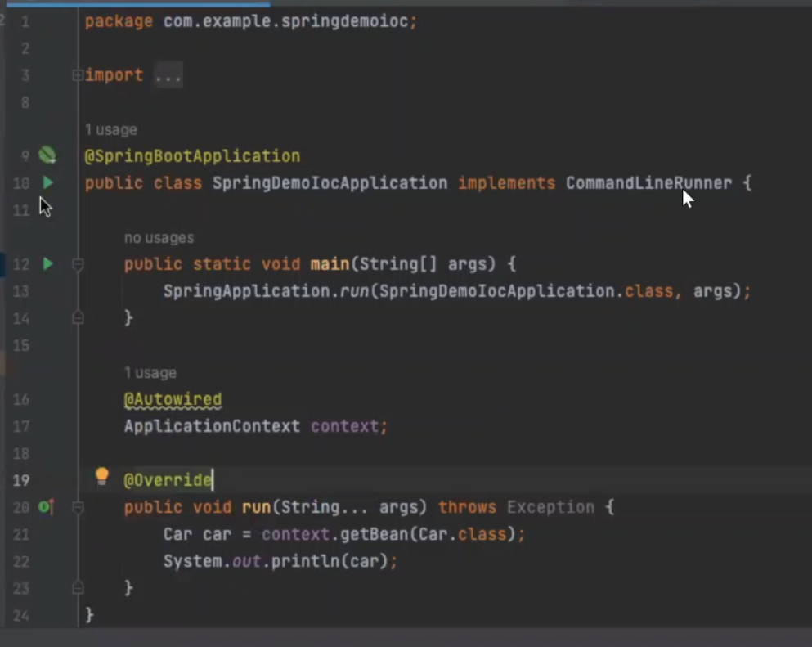Collapse the main method using its fold toggle

point(78,264)
